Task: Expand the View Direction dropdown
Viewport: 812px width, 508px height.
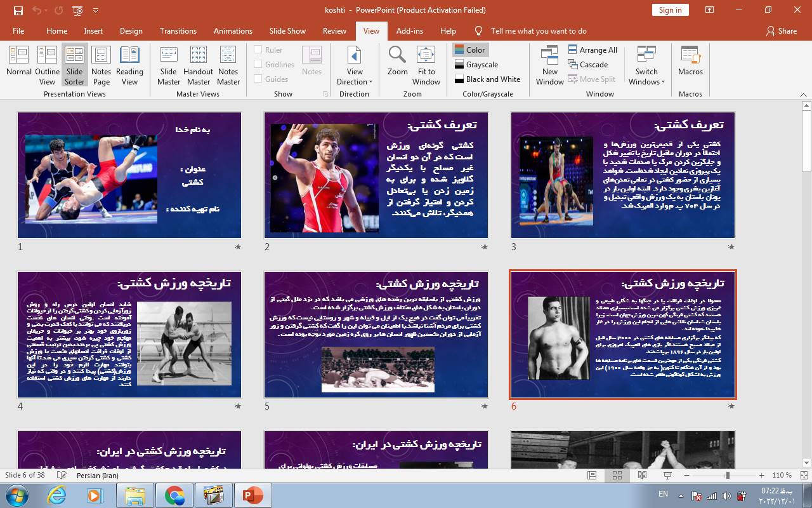Action: [355, 67]
